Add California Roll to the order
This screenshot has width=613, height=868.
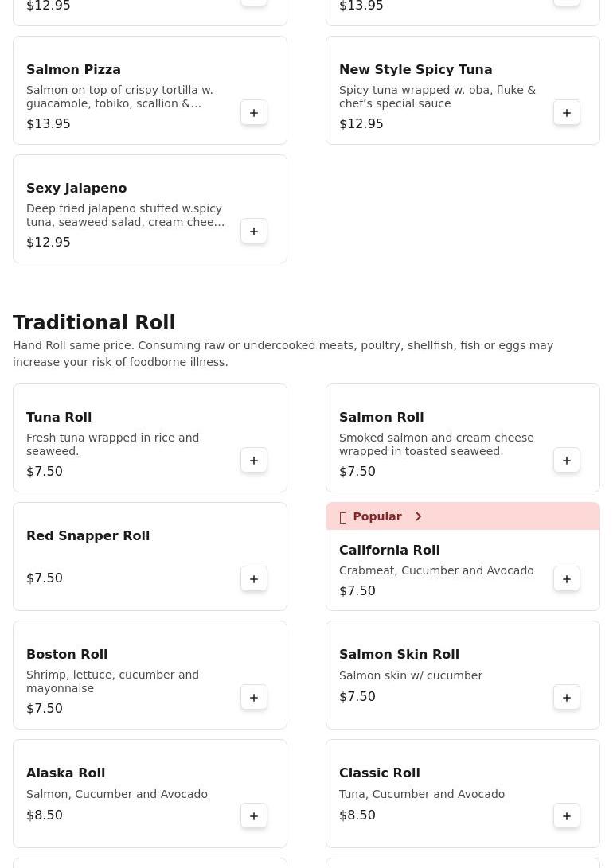tap(567, 579)
